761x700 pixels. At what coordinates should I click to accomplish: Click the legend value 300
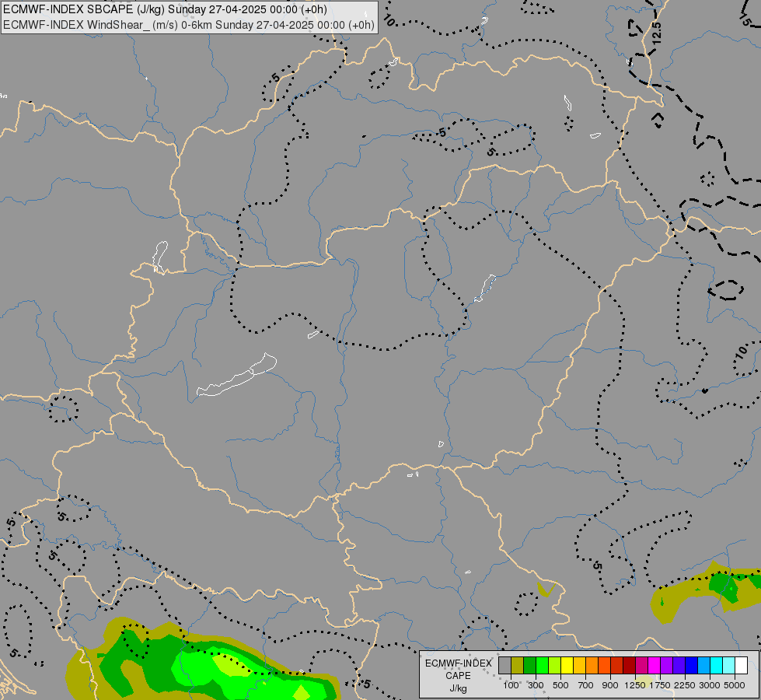pyautogui.click(x=536, y=685)
